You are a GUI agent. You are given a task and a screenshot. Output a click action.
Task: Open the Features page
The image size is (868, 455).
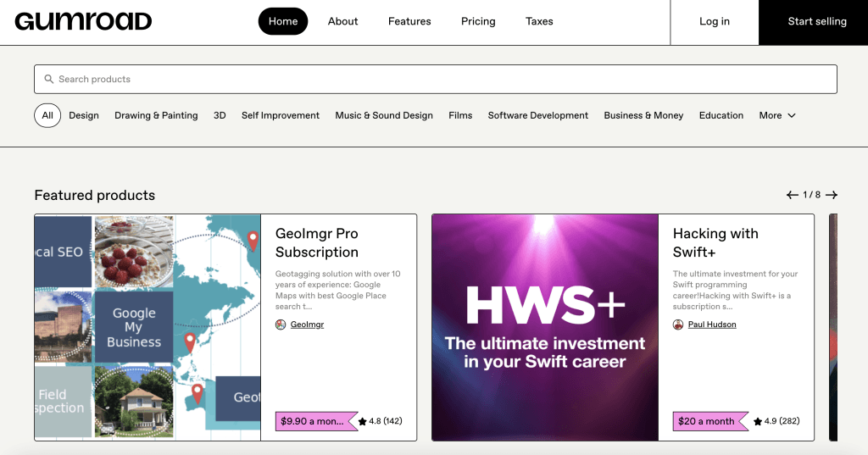pos(409,21)
